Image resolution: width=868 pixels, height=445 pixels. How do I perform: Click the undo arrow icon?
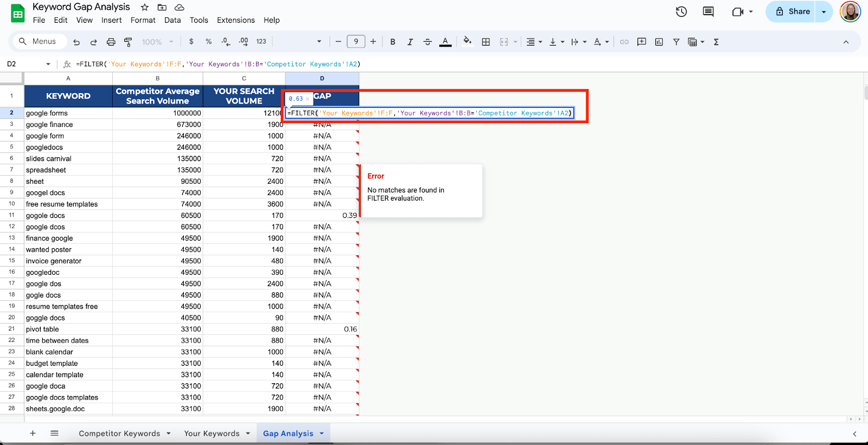76,42
